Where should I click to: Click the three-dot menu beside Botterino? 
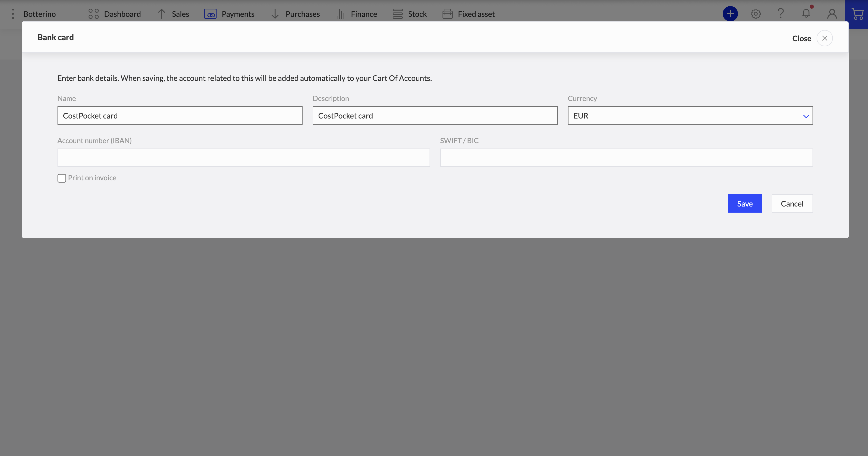point(13,14)
